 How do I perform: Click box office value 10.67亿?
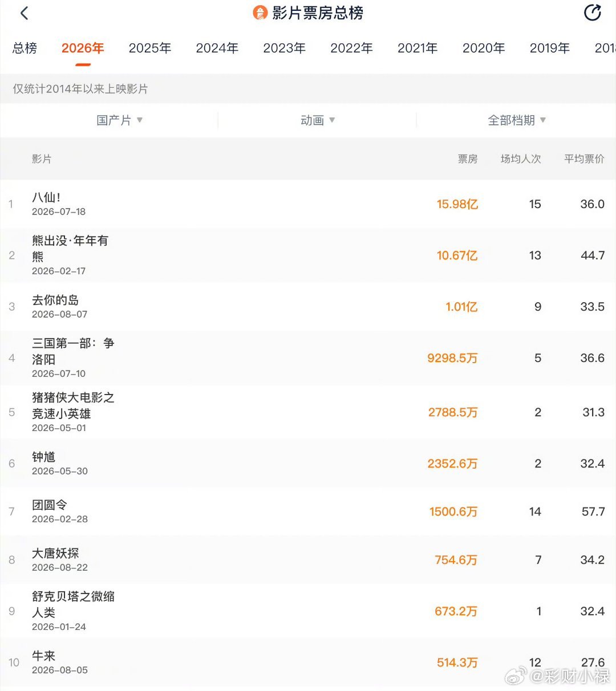click(457, 255)
